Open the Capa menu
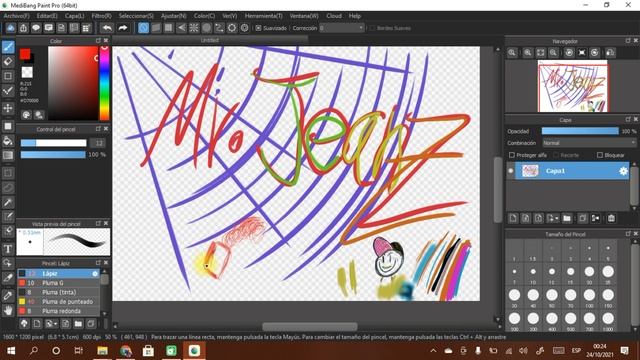The image size is (640, 360). pyautogui.click(x=74, y=16)
